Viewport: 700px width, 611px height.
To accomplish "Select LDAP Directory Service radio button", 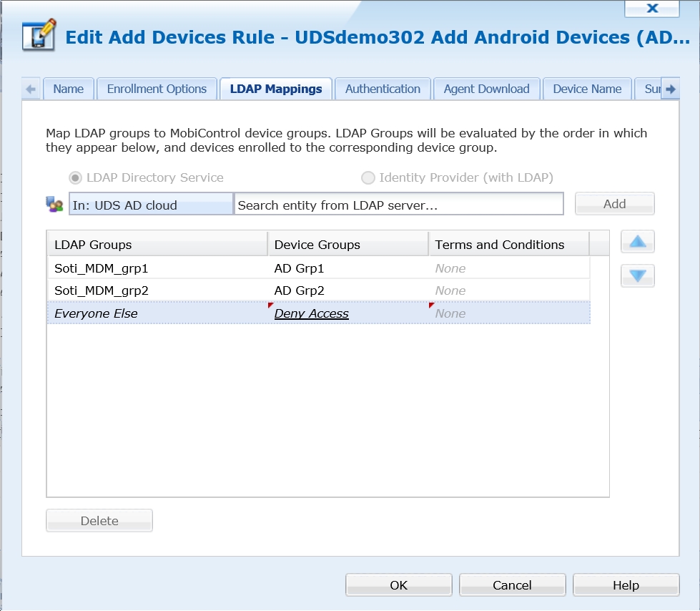I will pyautogui.click(x=75, y=177).
